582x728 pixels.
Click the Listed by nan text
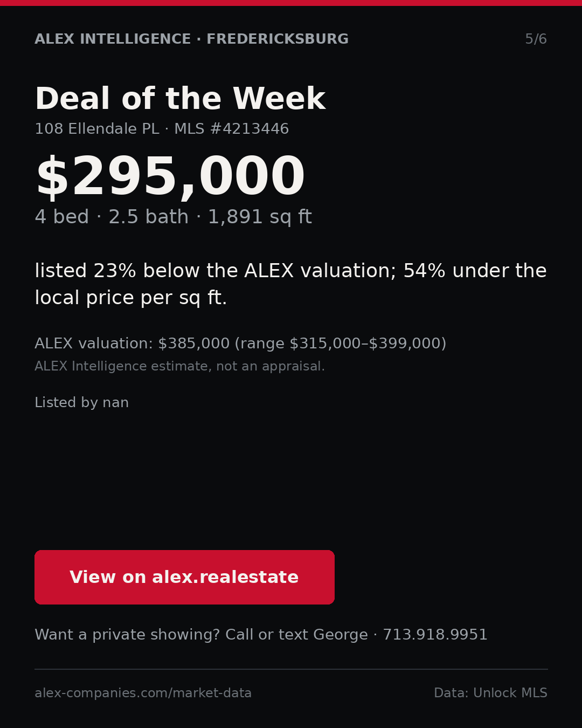tap(81, 403)
